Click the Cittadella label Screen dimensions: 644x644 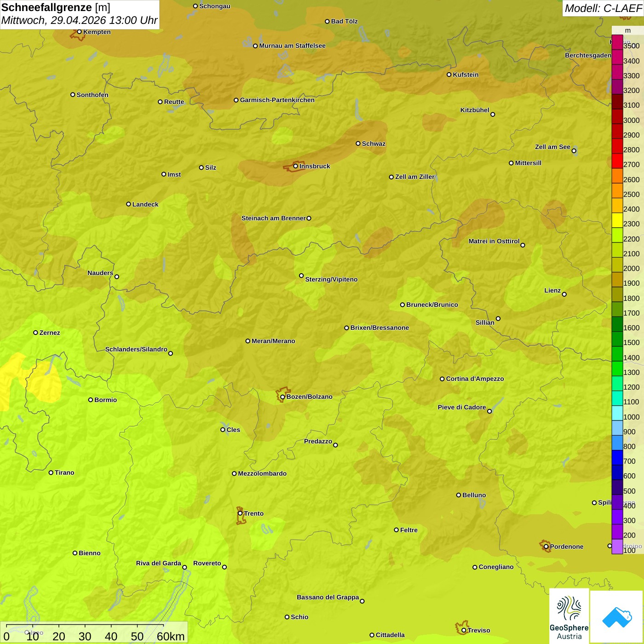click(390, 635)
